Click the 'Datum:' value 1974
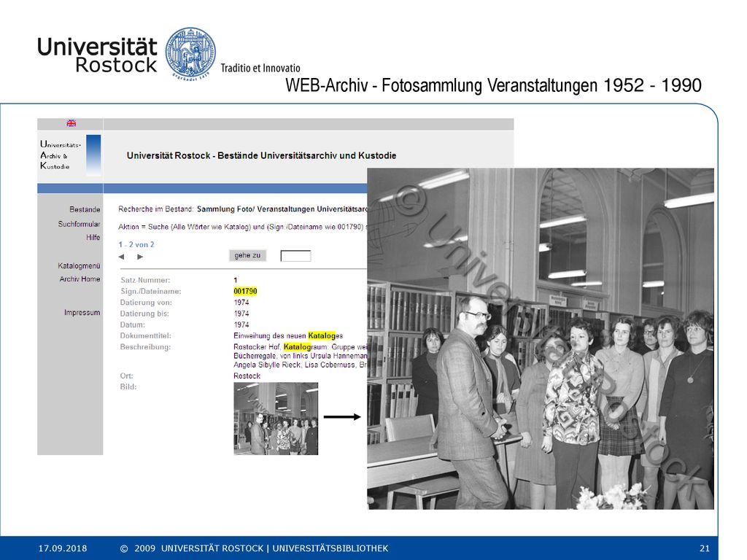The width and height of the screenshot is (747, 560). 241,324
